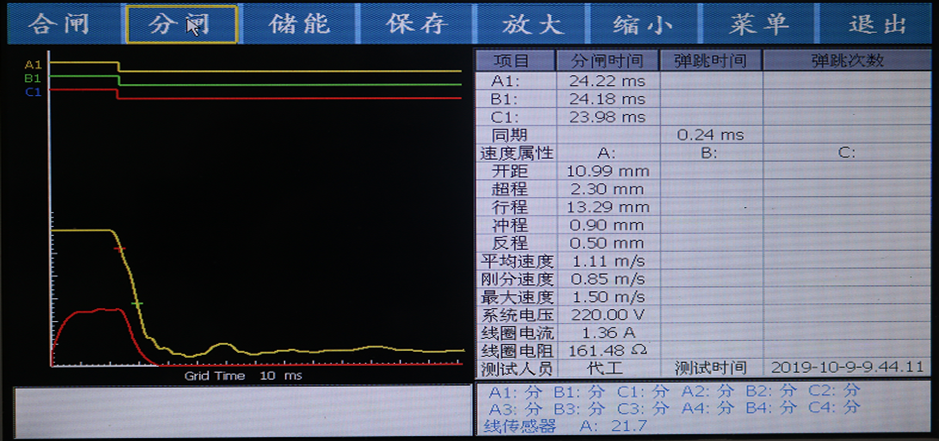The height and width of the screenshot is (441, 940).
Task: Select the A1 value 24.22 ms
Action: coord(608,80)
